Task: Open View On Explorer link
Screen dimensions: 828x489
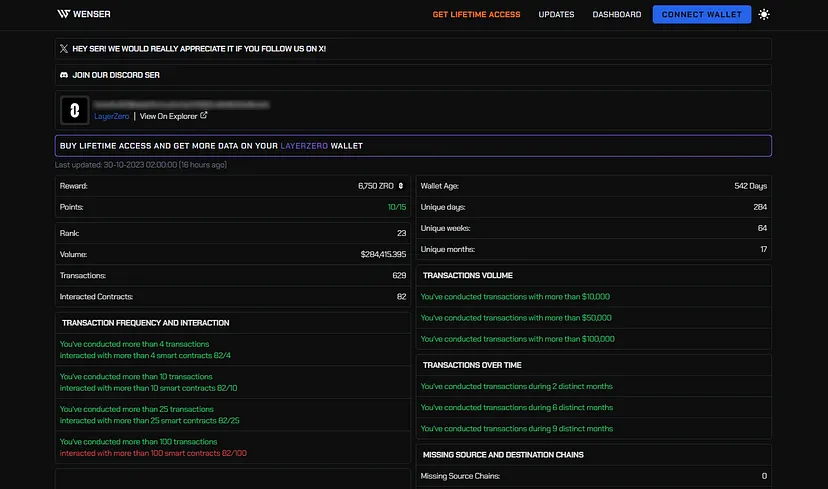Action: click(x=168, y=116)
